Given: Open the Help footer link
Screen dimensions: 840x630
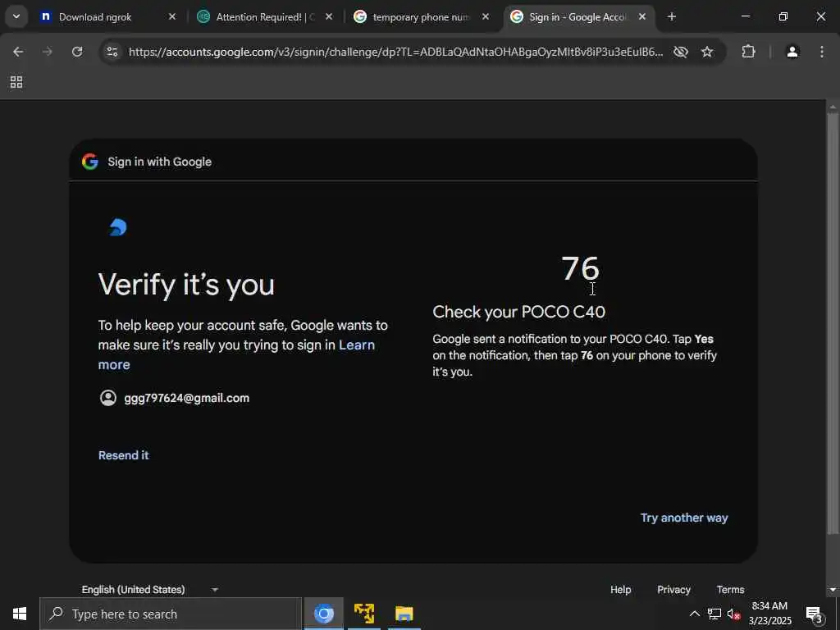Looking at the screenshot, I should [x=620, y=589].
